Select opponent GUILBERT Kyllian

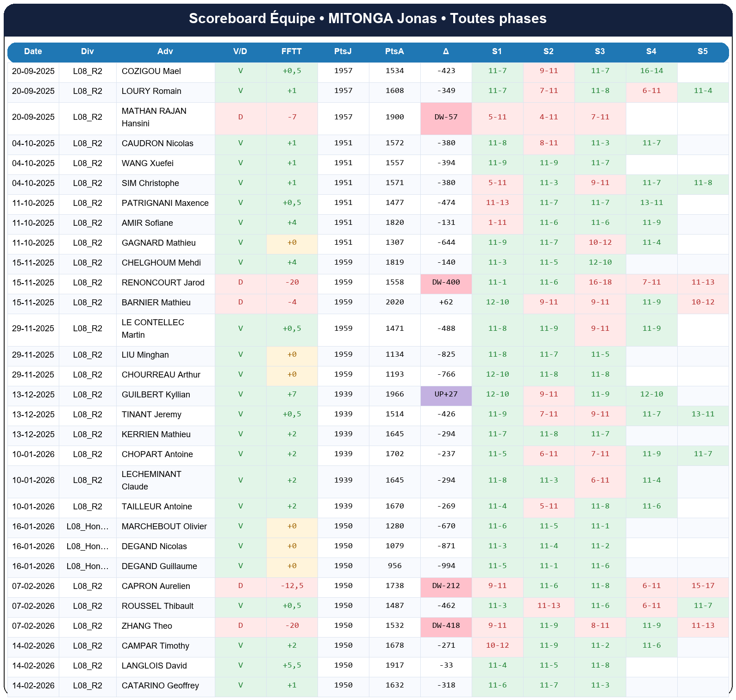tap(156, 395)
